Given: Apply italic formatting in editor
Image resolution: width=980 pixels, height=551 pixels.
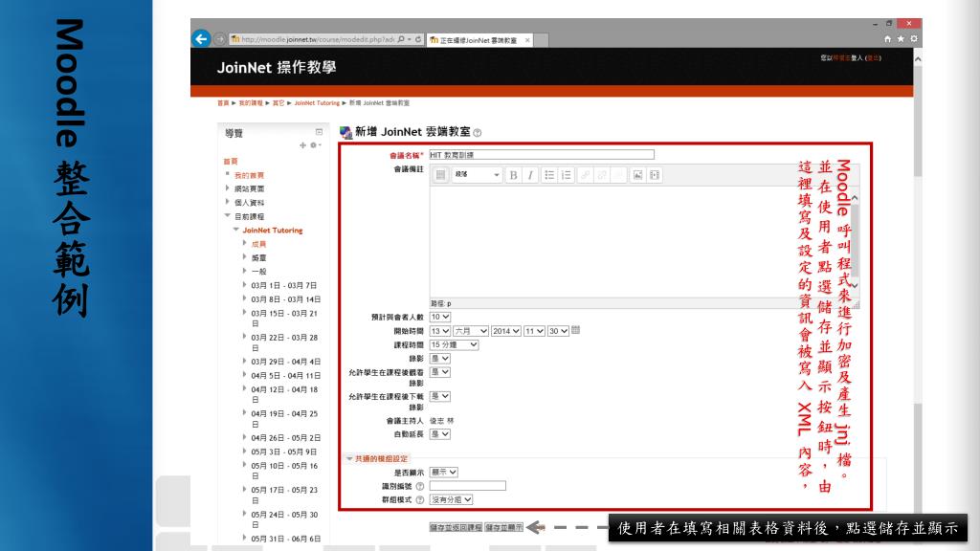Looking at the screenshot, I should coord(530,175).
